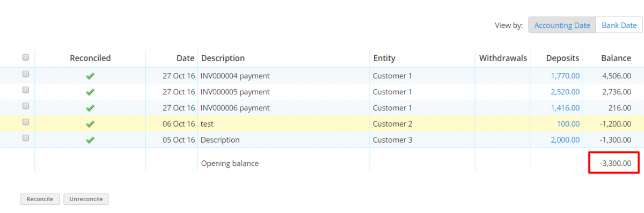Check the Description row checkbox for Customer 3
This screenshot has height=213, width=644.
[25, 138]
